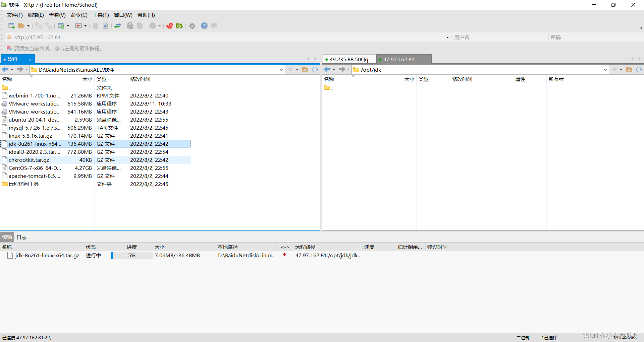Viewport: 644px width, 342px height.
Task: Expand the open-folder toolbar dropdown arrow
Action: click(x=29, y=26)
